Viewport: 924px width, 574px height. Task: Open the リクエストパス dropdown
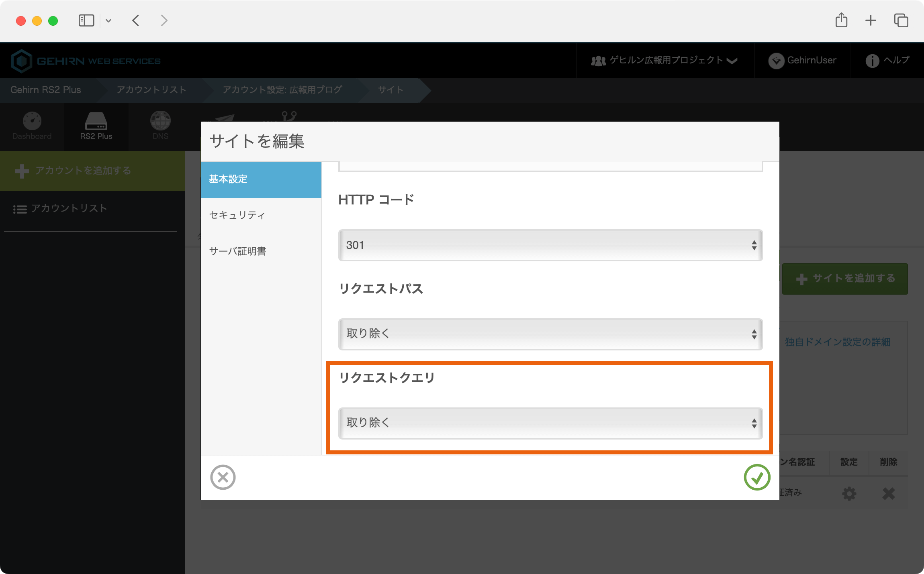550,334
